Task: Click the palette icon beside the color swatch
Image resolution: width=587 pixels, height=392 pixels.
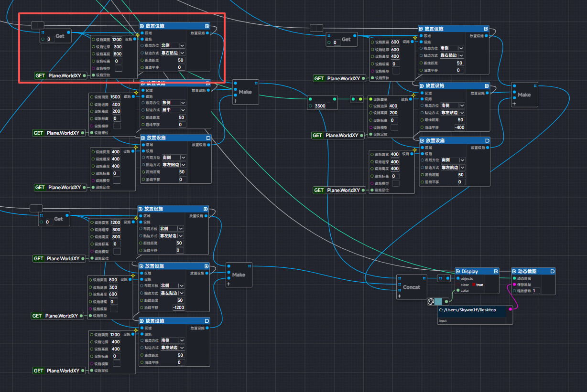Action: [x=431, y=302]
